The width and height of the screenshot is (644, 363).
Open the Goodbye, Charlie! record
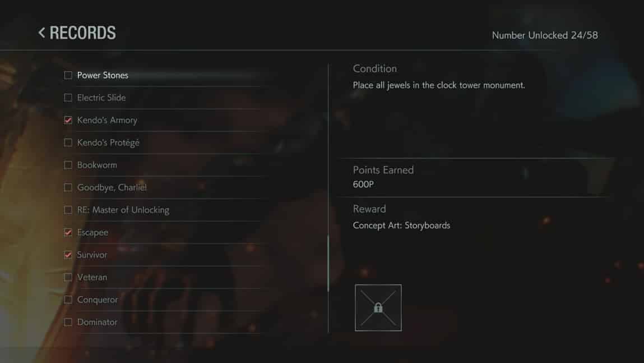(x=162, y=187)
